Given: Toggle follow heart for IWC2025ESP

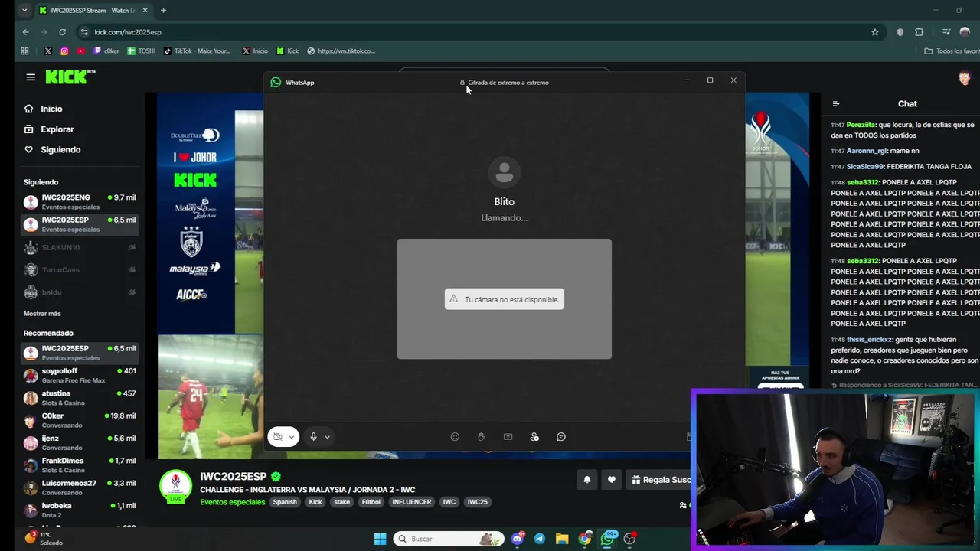Looking at the screenshot, I should pos(611,480).
